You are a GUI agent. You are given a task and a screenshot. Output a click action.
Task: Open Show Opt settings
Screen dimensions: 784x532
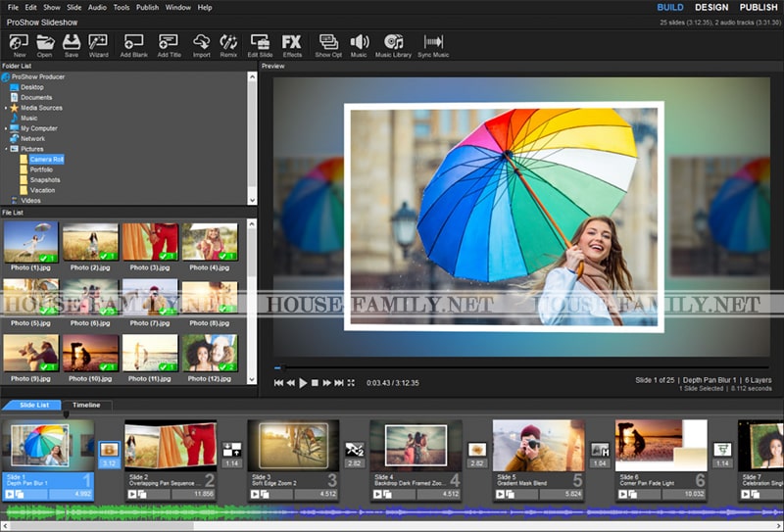pyautogui.click(x=328, y=45)
